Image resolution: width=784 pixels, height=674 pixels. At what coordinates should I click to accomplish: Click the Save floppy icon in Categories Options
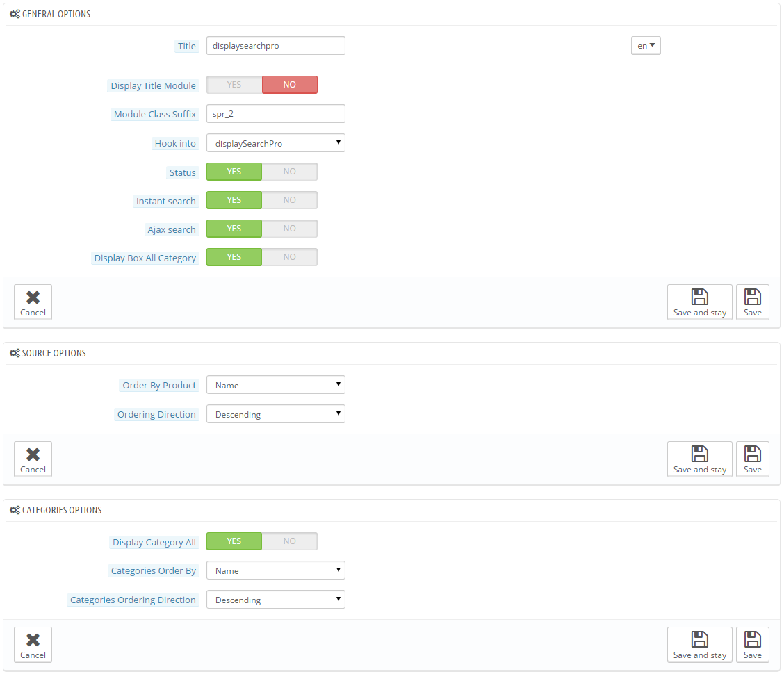[x=753, y=639]
